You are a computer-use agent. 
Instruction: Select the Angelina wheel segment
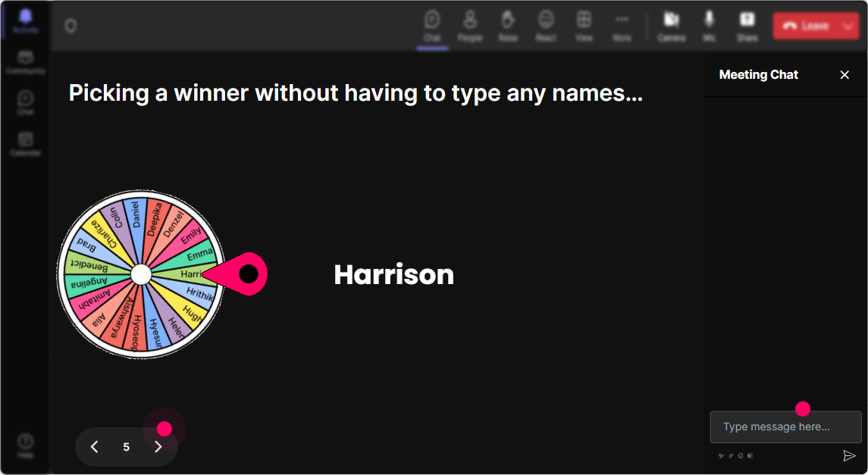click(89, 283)
